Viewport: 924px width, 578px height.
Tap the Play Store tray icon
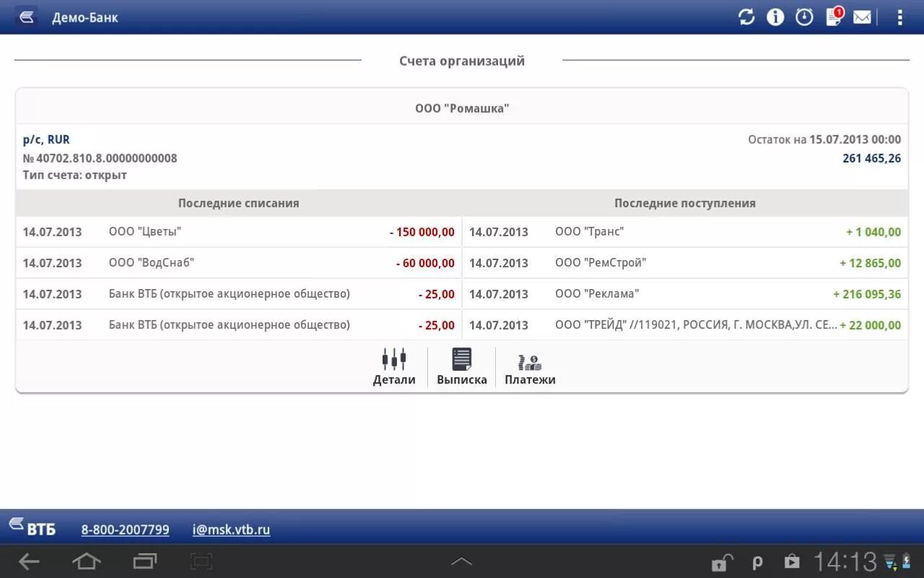pyautogui.click(x=792, y=562)
